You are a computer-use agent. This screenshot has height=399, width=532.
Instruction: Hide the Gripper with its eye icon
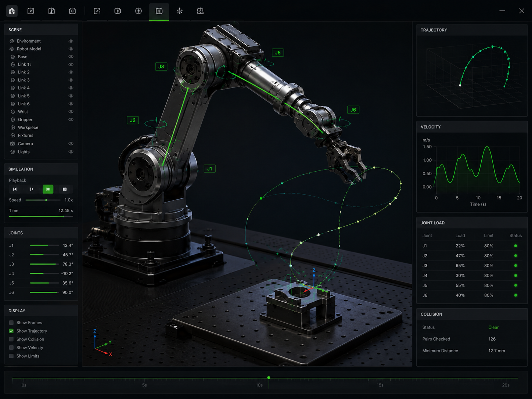click(71, 120)
